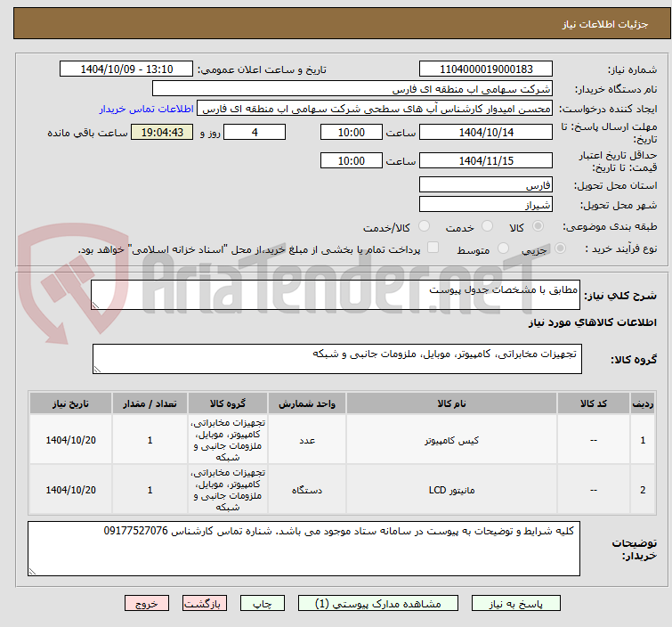Click the delivery province field فارس
Image resolution: width=672 pixels, height=627 pixels.
click(x=486, y=185)
